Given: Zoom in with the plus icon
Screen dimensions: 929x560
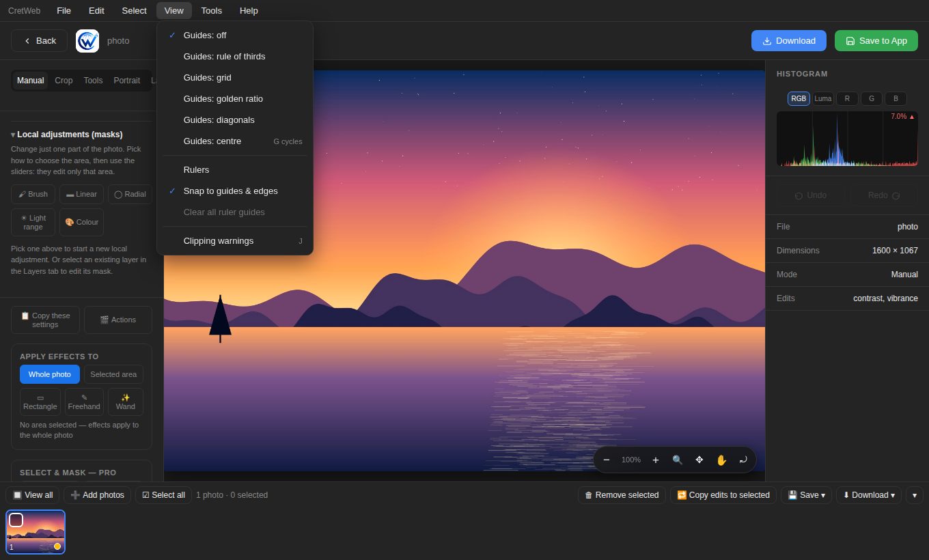Looking at the screenshot, I should 655,460.
